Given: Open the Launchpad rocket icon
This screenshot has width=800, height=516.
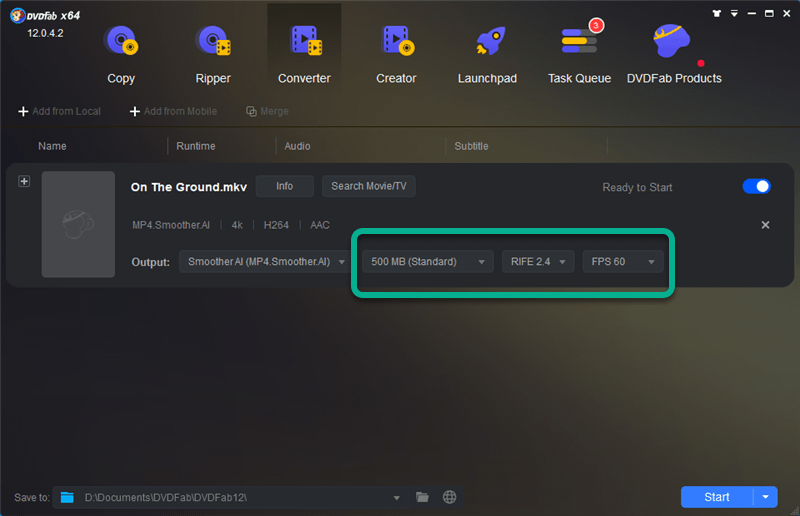Looking at the screenshot, I should [490, 42].
